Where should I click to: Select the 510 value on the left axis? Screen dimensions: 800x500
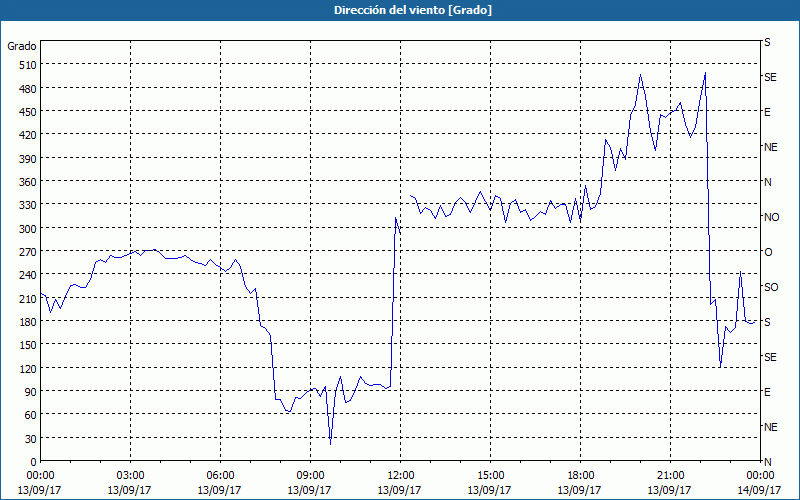[x=29, y=65]
